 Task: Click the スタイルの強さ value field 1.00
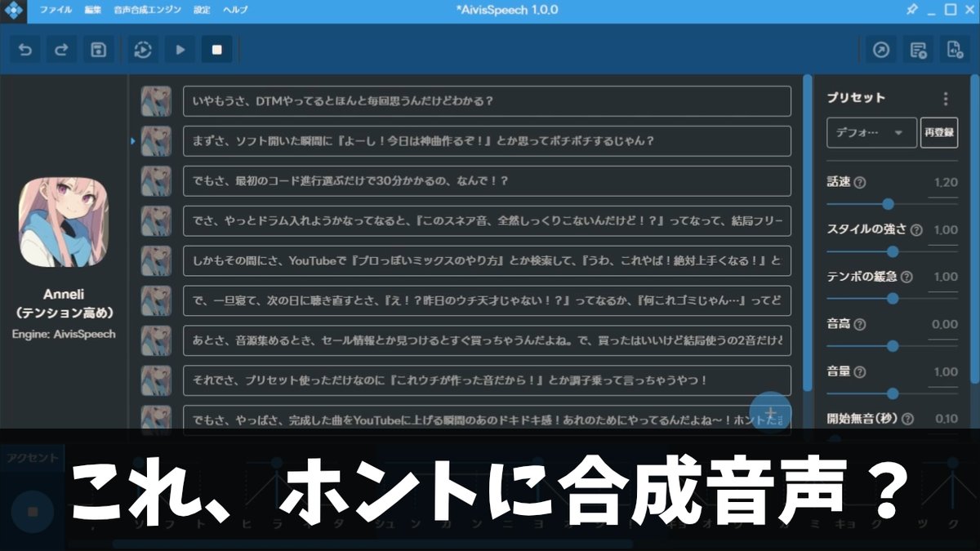(944, 231)
